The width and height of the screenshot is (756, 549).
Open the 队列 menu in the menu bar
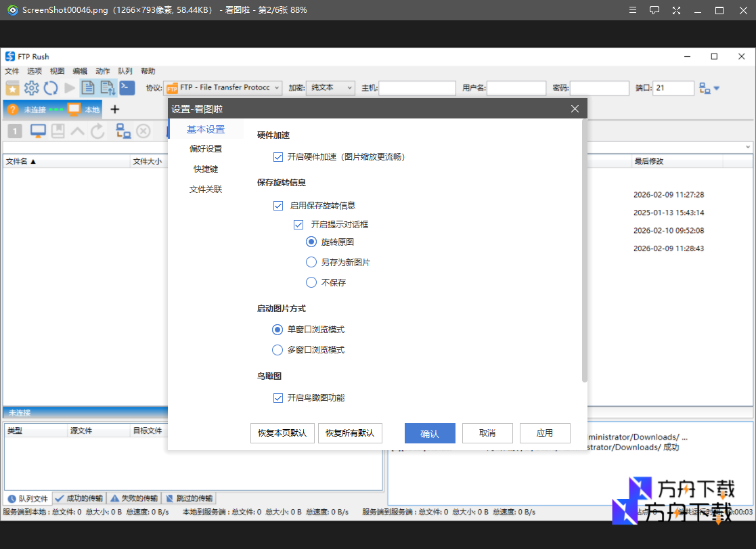(x=125, y=70)
